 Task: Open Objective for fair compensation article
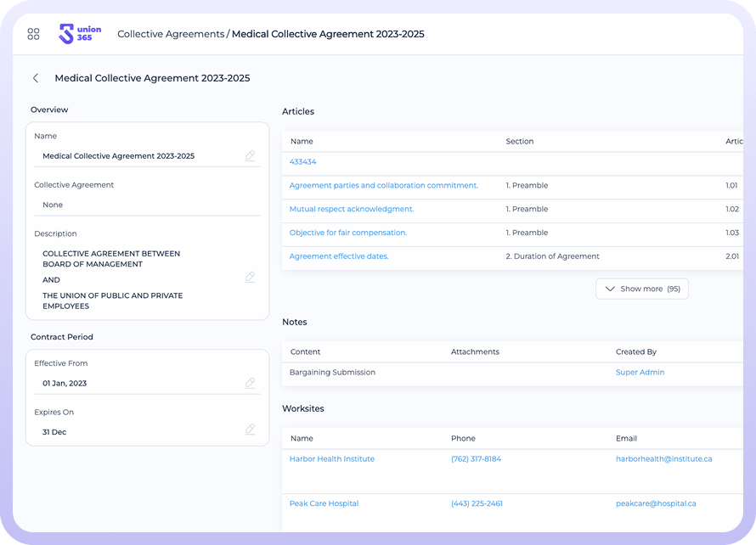(x=347, y=233)
